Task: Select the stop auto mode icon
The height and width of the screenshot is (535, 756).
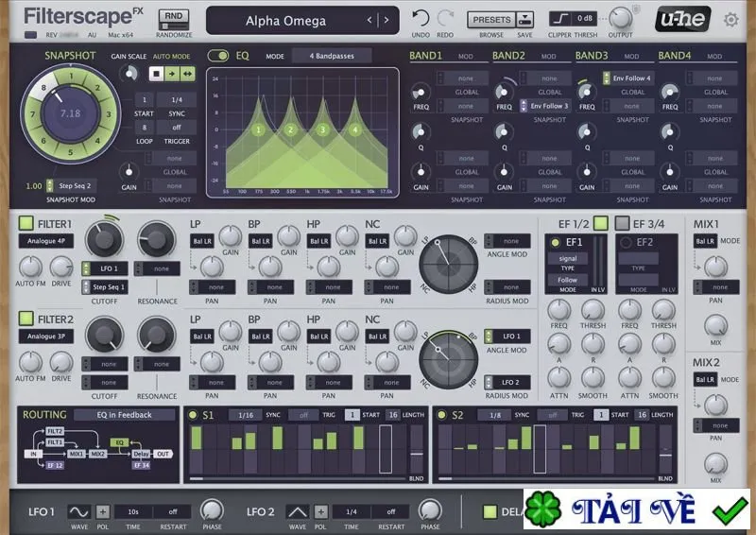Action: click(155, 74)
